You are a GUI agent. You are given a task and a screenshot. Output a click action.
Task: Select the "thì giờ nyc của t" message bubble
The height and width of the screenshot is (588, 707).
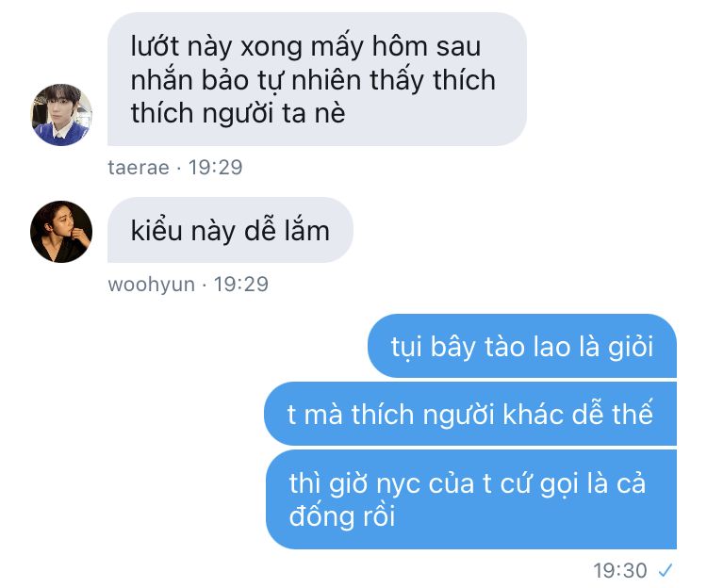pos(471,499)
